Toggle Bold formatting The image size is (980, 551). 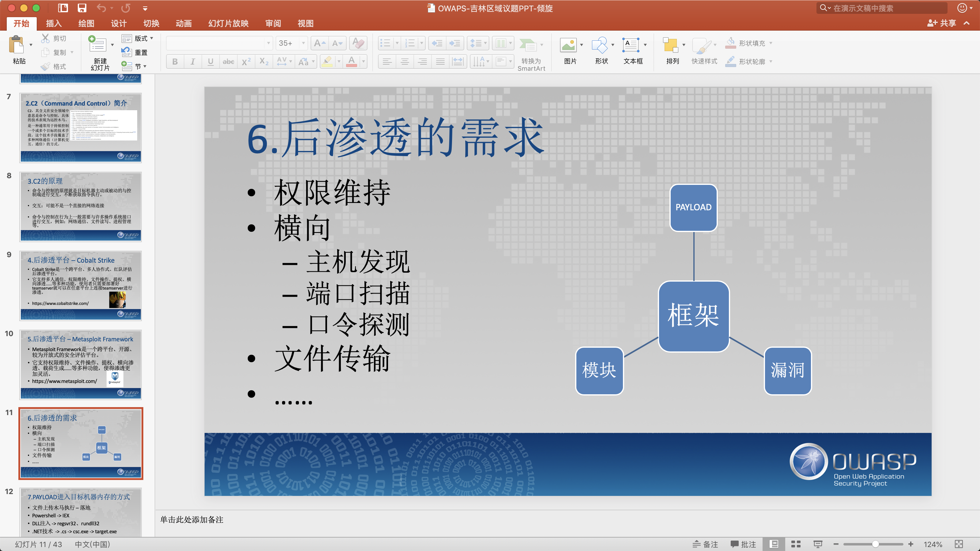point(175,62)
